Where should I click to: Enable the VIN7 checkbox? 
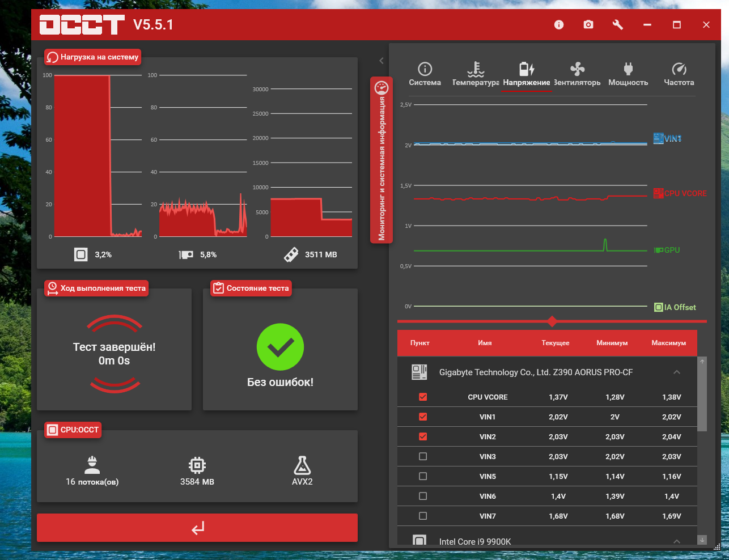(x=423, y=516)
